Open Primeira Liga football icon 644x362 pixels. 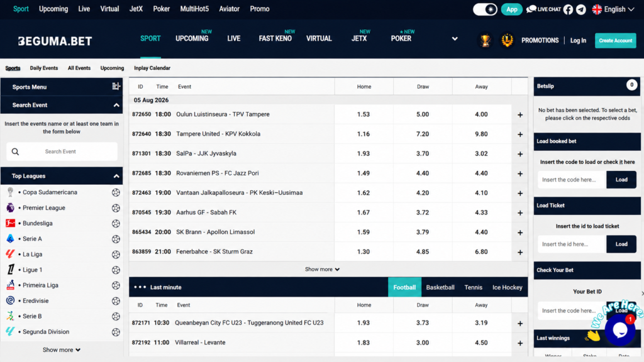(x=116, y=285)
